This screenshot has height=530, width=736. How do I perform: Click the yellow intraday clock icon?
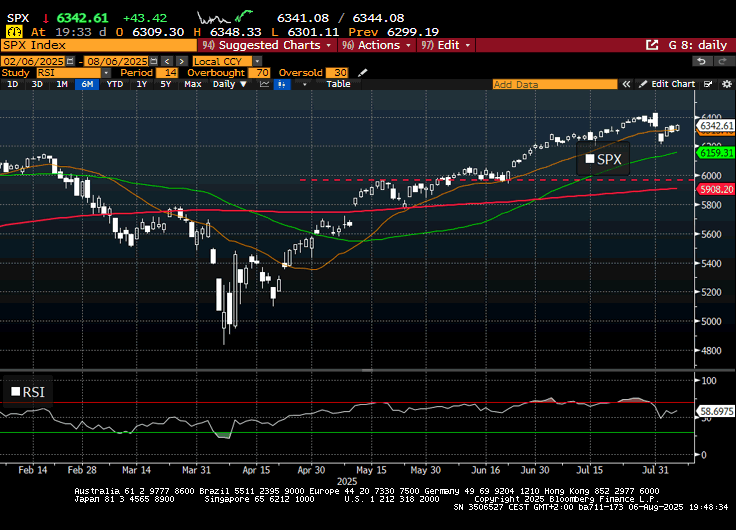tap(14, 32)
